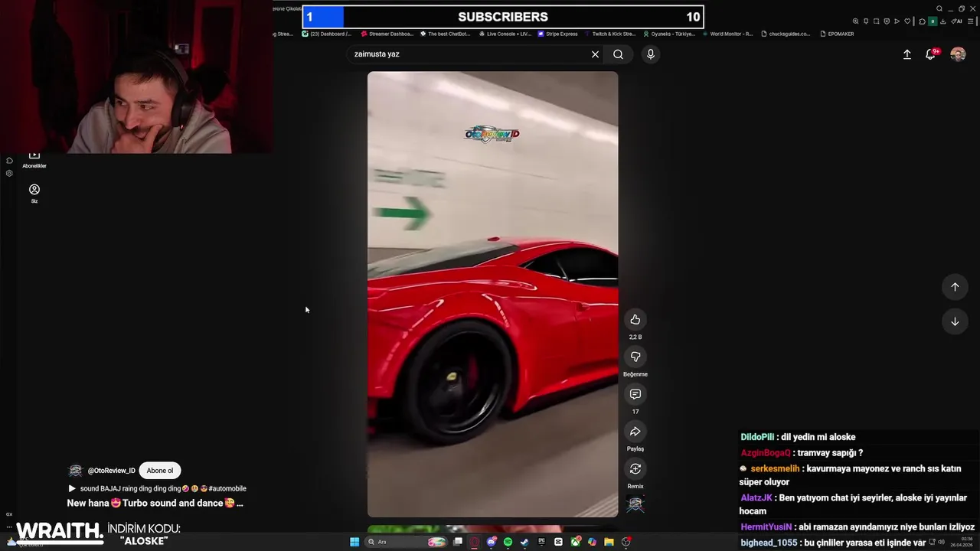
Task: Click the snapshot capture icon in toolbar
Action: coord(877,21)
